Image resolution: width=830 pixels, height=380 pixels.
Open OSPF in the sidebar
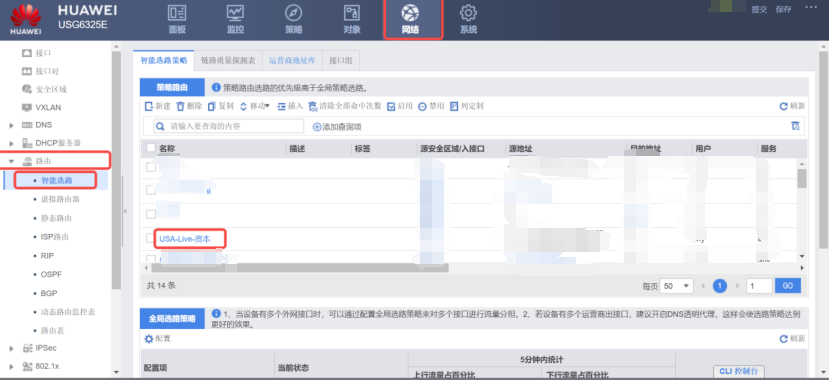(x=51, y=274)
